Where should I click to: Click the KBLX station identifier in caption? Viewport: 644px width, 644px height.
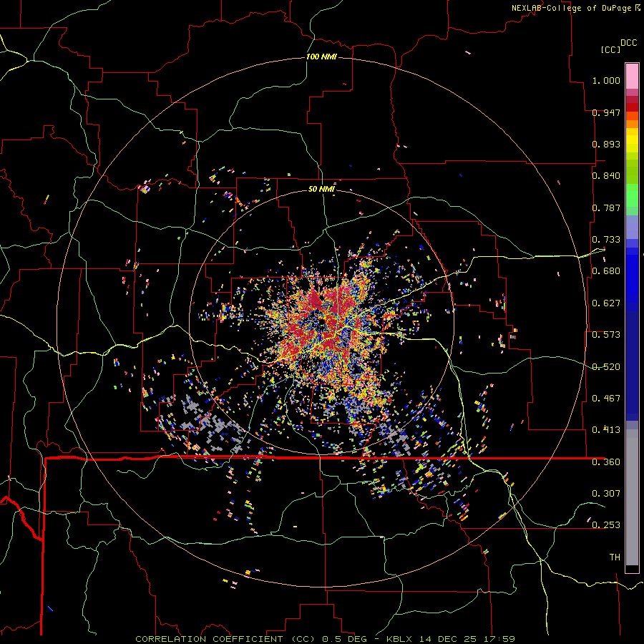tap(401, 639)
